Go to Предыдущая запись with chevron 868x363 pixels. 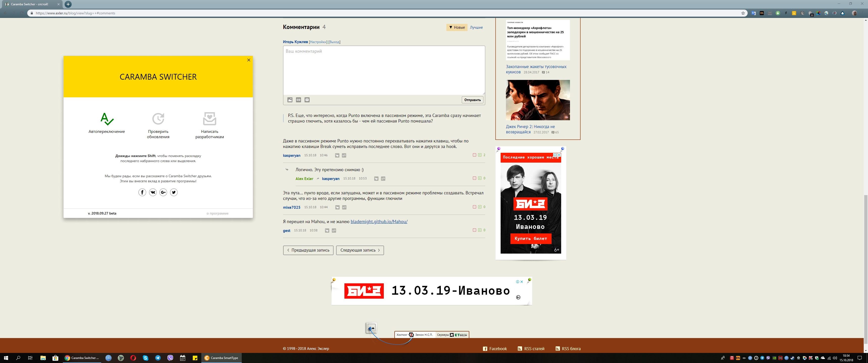[x=308, y=250]
